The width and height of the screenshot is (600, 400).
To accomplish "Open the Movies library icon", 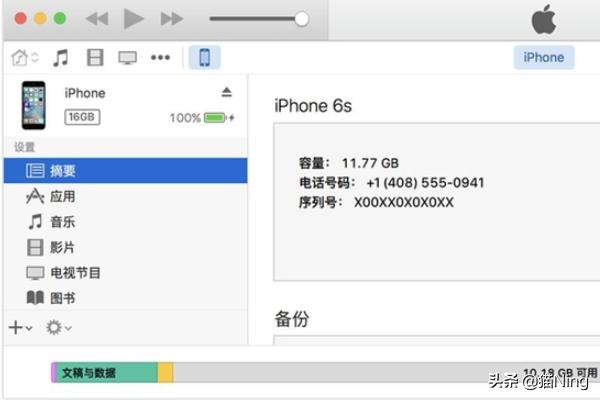I will tap(94, 57).
